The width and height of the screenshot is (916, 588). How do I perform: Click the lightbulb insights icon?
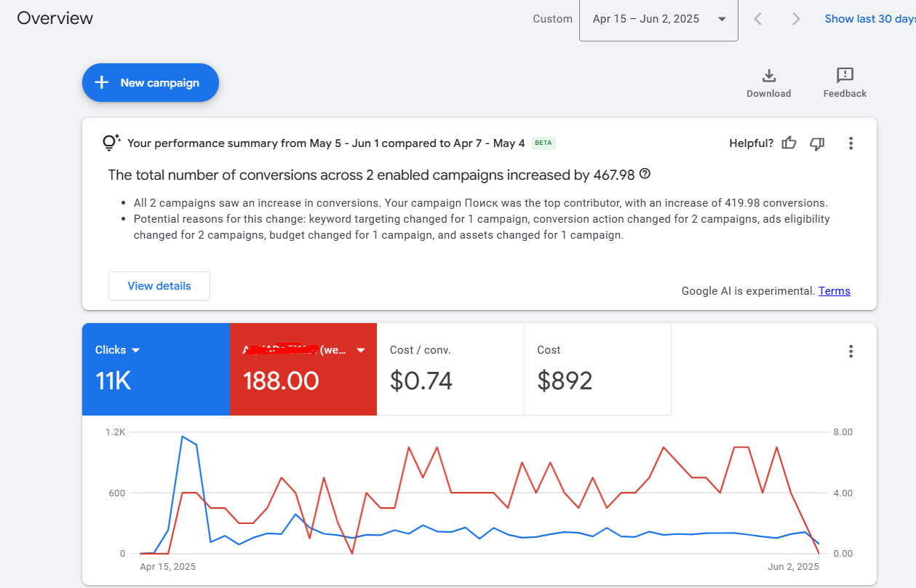[x=111, y=143]
